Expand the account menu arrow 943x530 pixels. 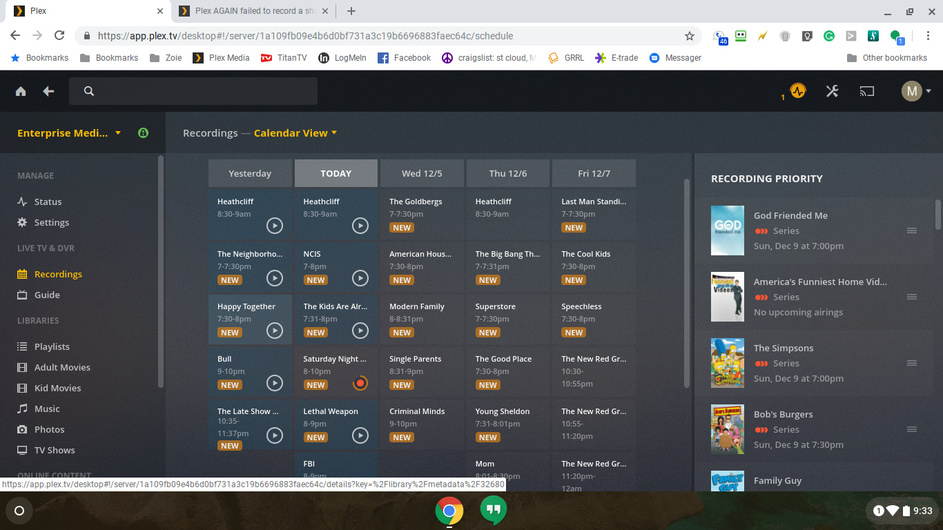click(x=929, y=91)
